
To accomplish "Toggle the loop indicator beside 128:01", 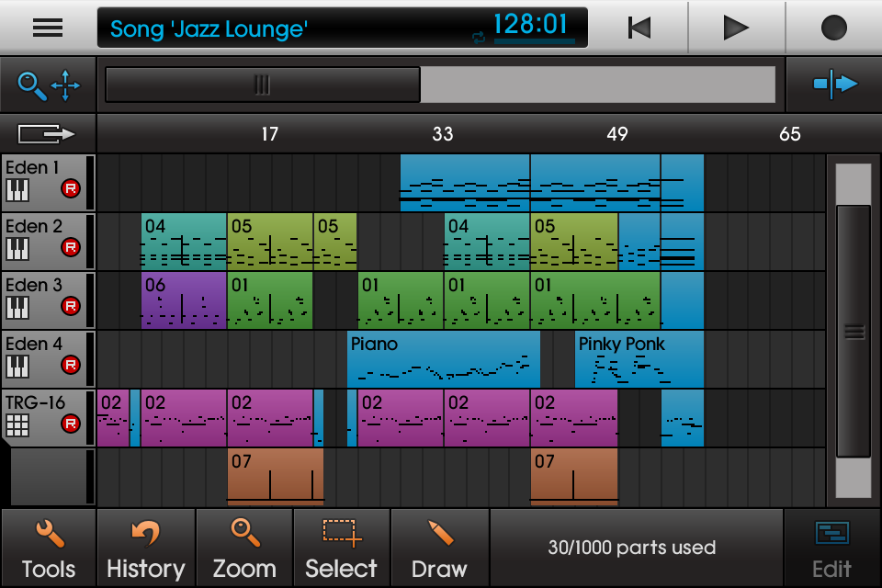I will point(479,38).
